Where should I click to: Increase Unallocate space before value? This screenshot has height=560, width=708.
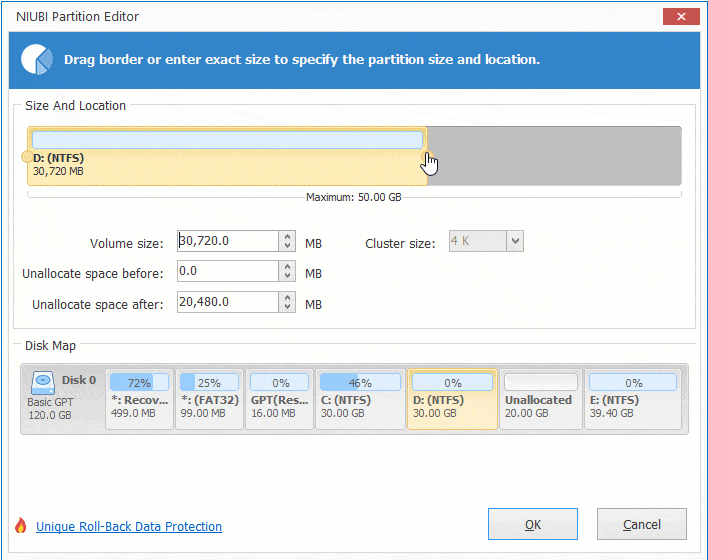[x=288, y=267]
